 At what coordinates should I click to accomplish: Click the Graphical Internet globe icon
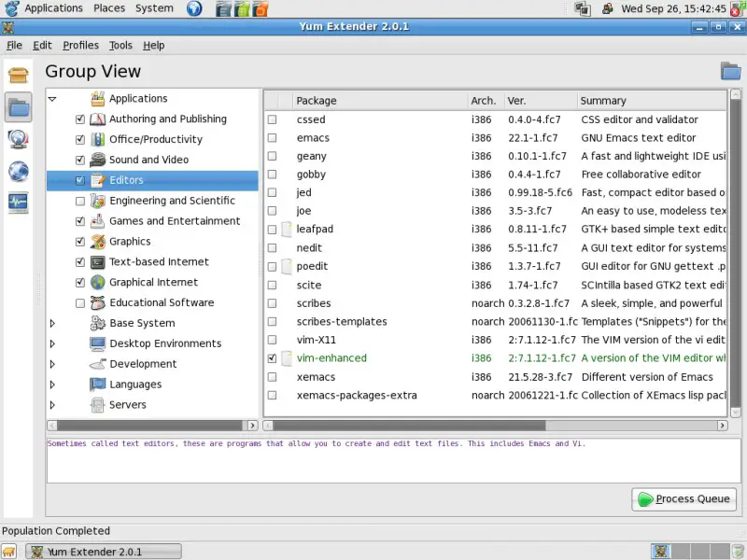(x=98, y=283)
